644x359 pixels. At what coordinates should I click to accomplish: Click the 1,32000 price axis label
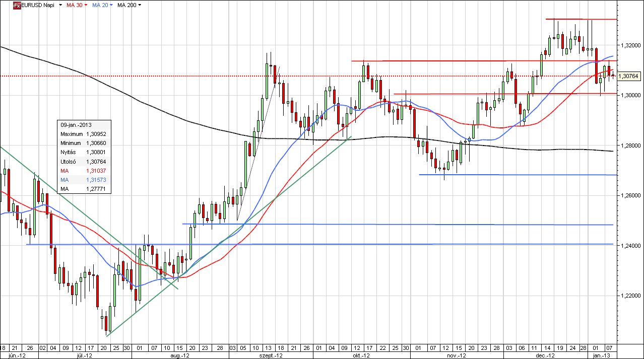point(630,45)
